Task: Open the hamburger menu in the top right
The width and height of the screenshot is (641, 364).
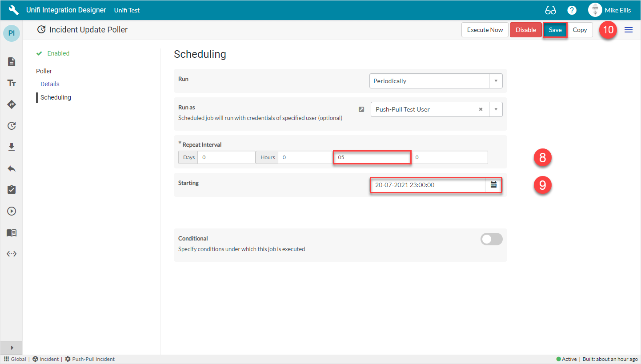Action: coord(629,29)
